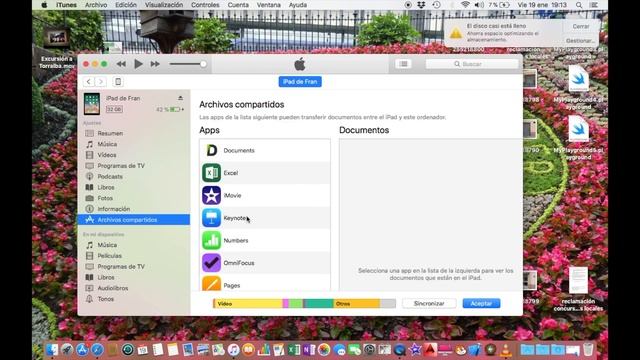Open the Trash in the Dock

[x=588, y=349]
